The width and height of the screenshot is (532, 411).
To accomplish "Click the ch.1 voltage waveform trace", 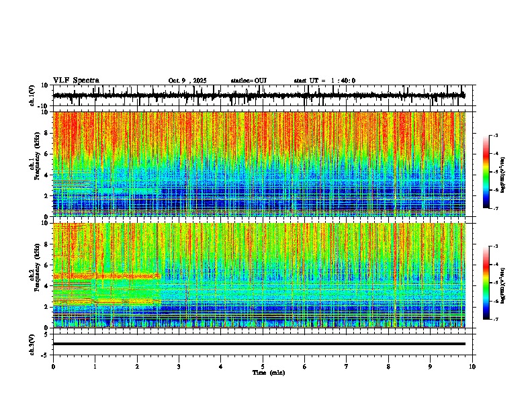I will [x=259, y=95].
